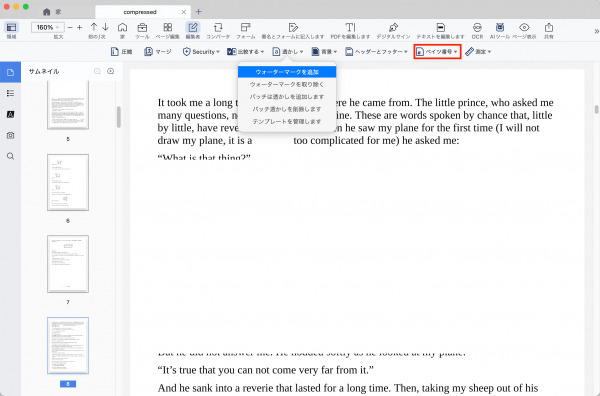Click the redact text toolbar icon
Image resolution: width=600 pixels, height=396 pixels.
point(440,28)
